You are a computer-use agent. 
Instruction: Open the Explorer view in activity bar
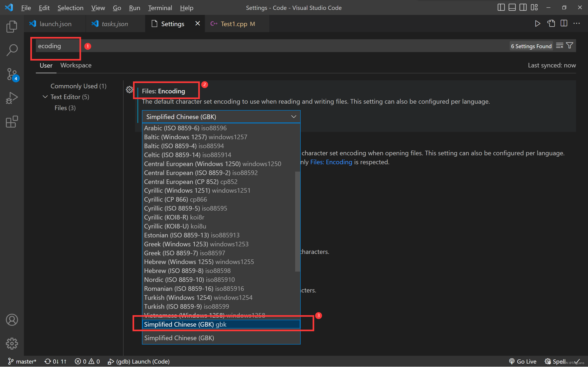[12, 26]
